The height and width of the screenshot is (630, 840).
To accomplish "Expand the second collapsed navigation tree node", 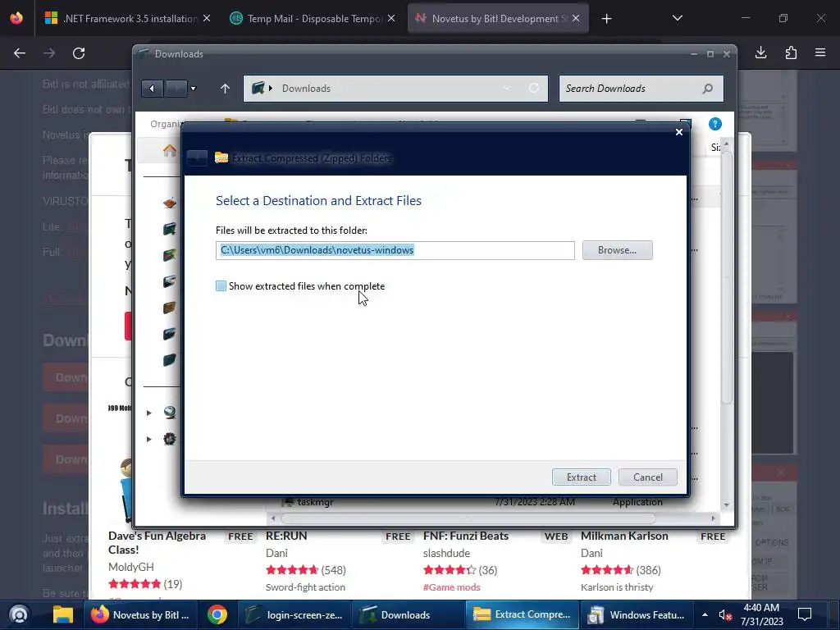I will (x=149, y=440).
